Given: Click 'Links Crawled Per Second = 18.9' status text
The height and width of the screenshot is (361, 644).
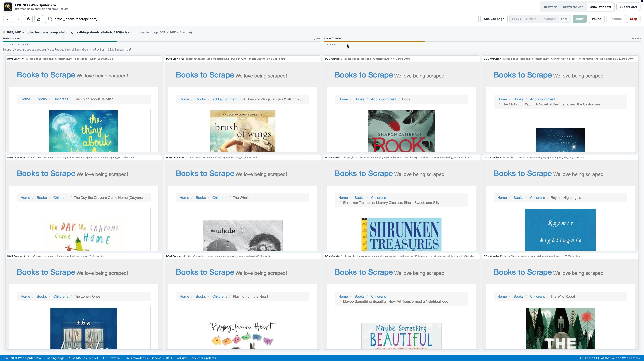Looking at the screenshot, I should (148, 358).
